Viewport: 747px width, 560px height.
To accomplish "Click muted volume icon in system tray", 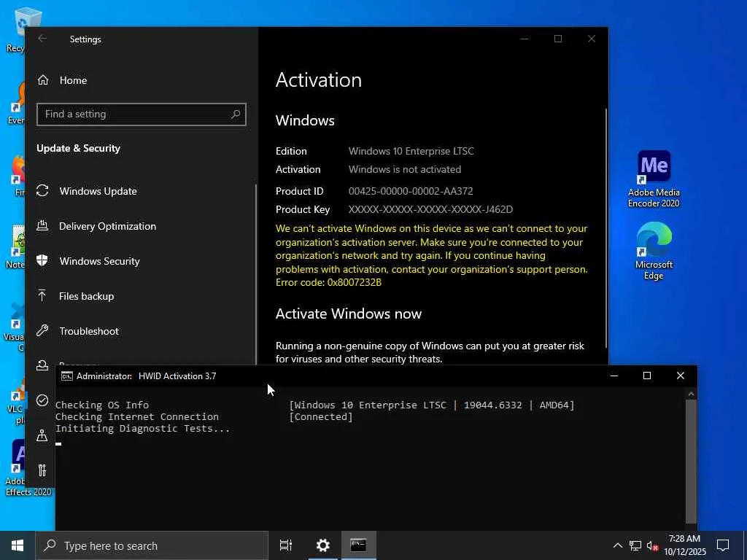I will [652, 545].
